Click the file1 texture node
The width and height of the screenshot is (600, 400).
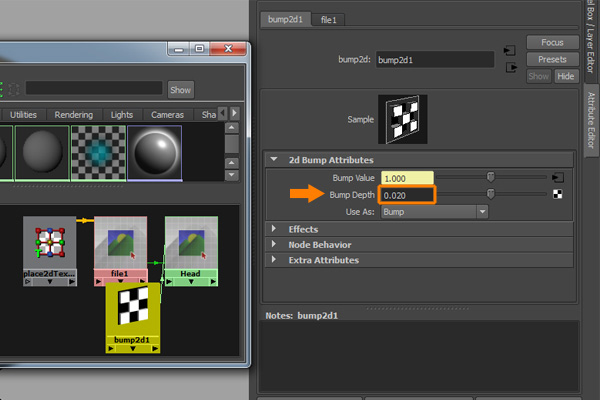click(121, 242)
